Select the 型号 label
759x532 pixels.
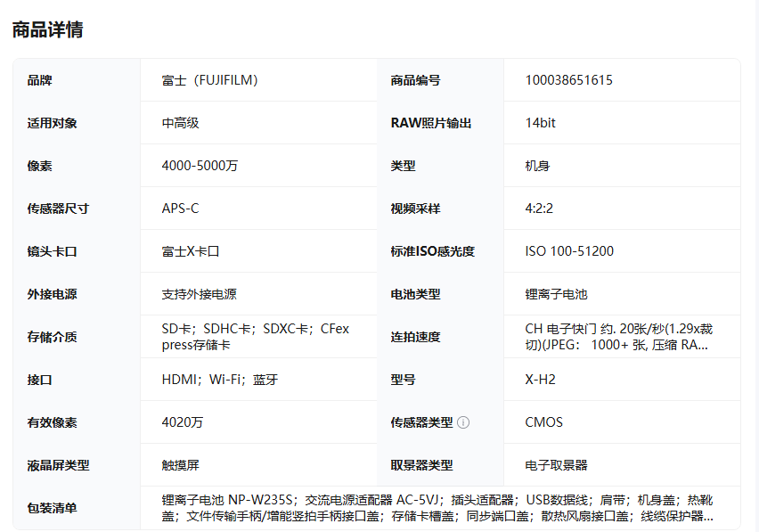pyautogui.click(x=404, y=380)
